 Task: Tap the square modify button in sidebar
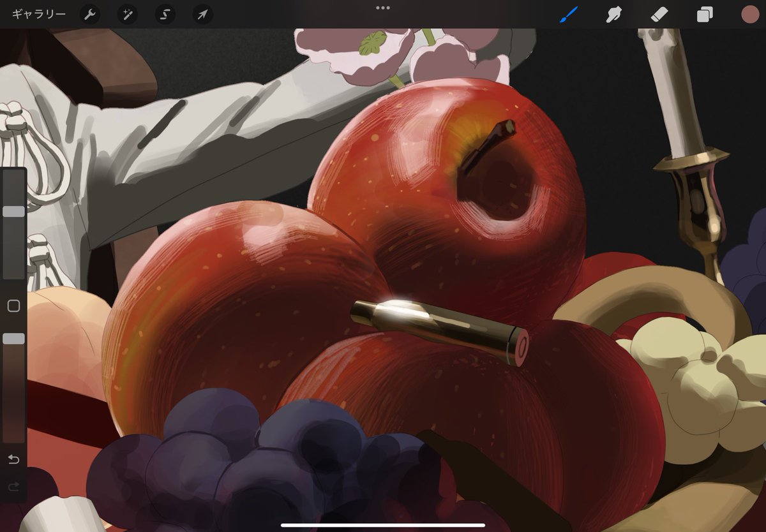coord(13,306)
